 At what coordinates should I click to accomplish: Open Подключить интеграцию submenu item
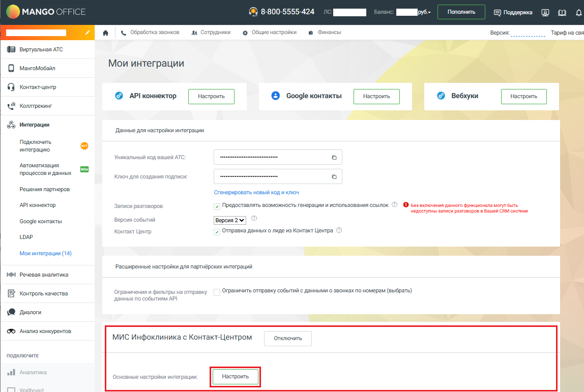(x=36, y=146)
